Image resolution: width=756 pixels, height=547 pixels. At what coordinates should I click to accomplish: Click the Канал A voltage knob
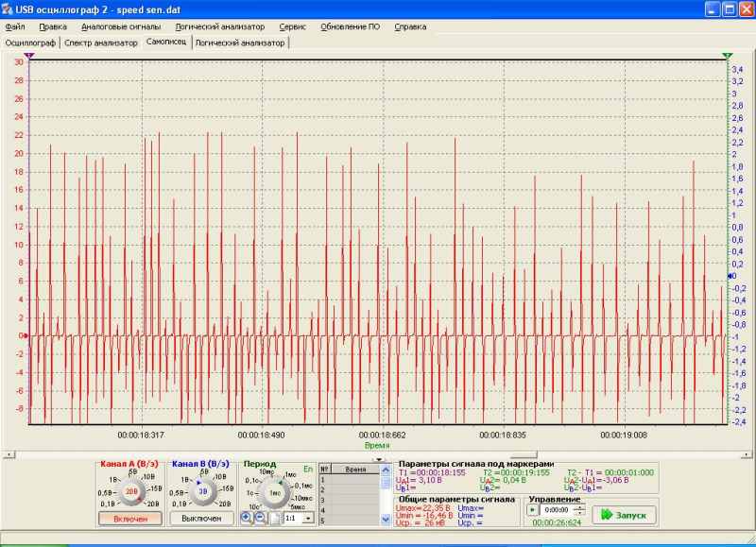click(x=131, y=491)
